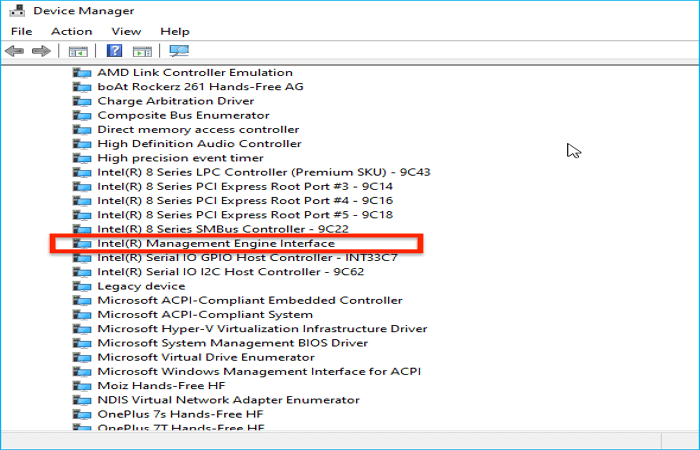Open the Help menu
Viewport: 700px width, 450px height.
(175, 31)
